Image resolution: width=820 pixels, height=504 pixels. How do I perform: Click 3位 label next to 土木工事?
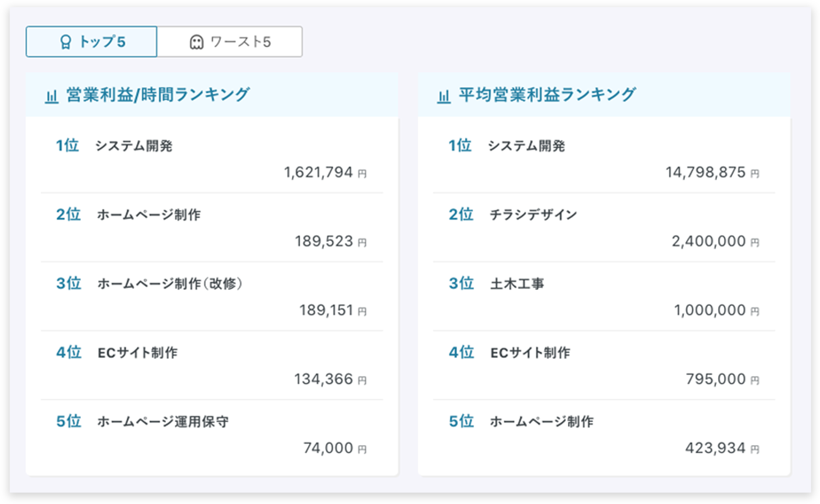pos(461,283)
